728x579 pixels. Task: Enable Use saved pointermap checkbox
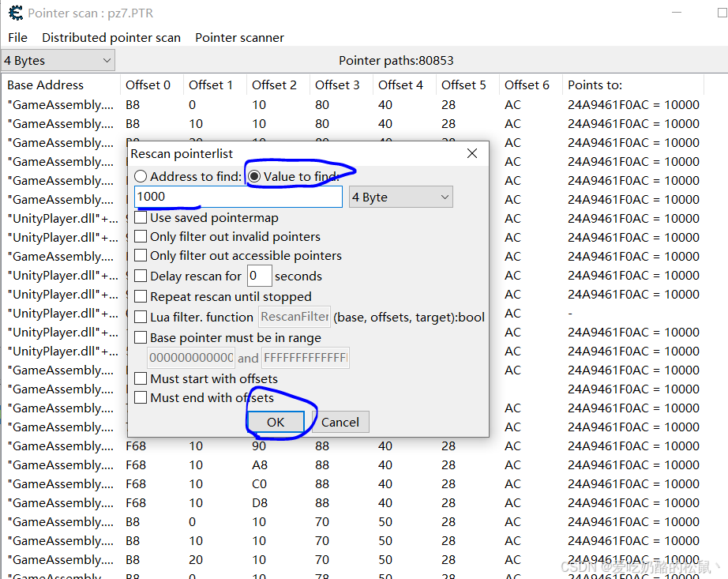click(141, 217)
